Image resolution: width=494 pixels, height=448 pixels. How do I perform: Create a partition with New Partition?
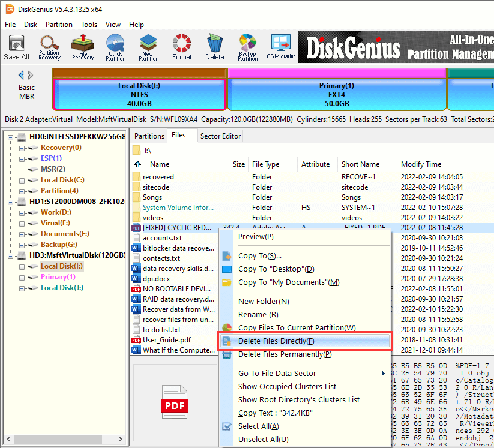[148, 47]
